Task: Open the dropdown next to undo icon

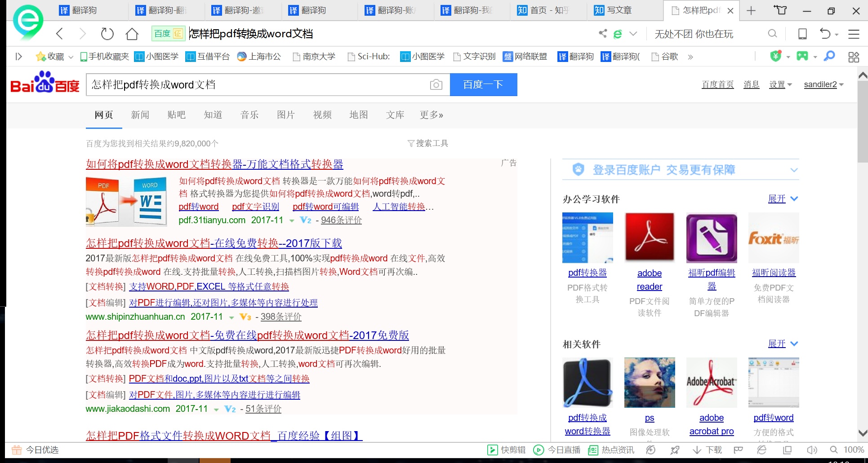Action: pos(837,35)
